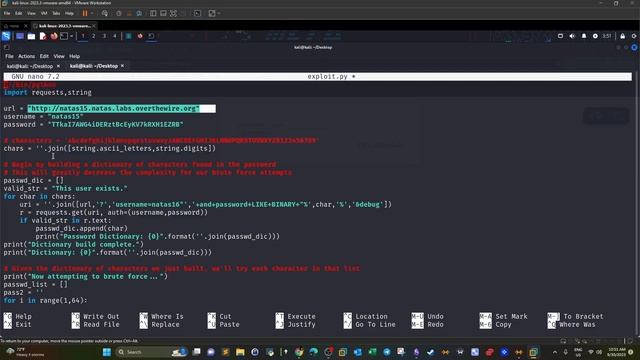Viewport: 640px width, 360px height.
Task: Click the green app icon after workspace 4
Action: pyautogui.click(x=129, y=36)
